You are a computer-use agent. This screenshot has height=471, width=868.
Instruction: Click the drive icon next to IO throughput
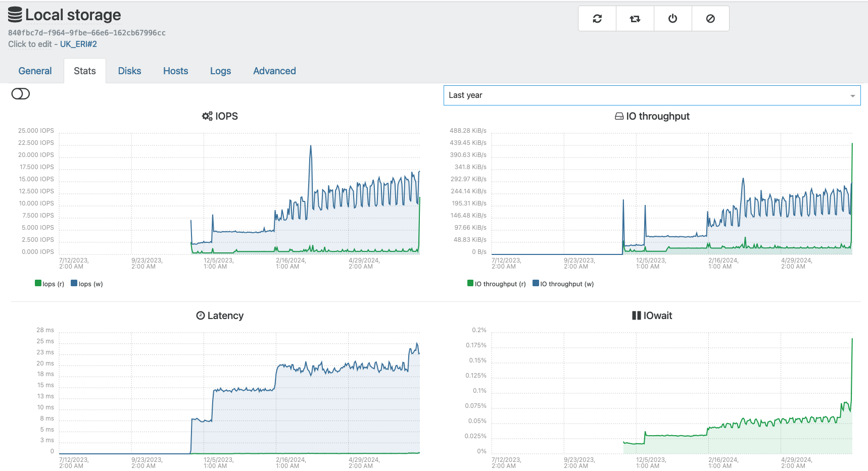(x=619, y=116)
